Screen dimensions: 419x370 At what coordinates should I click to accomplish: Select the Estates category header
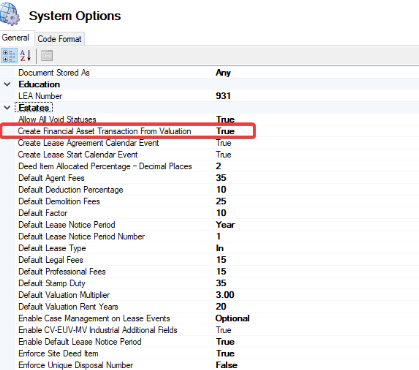pos(34,108)
